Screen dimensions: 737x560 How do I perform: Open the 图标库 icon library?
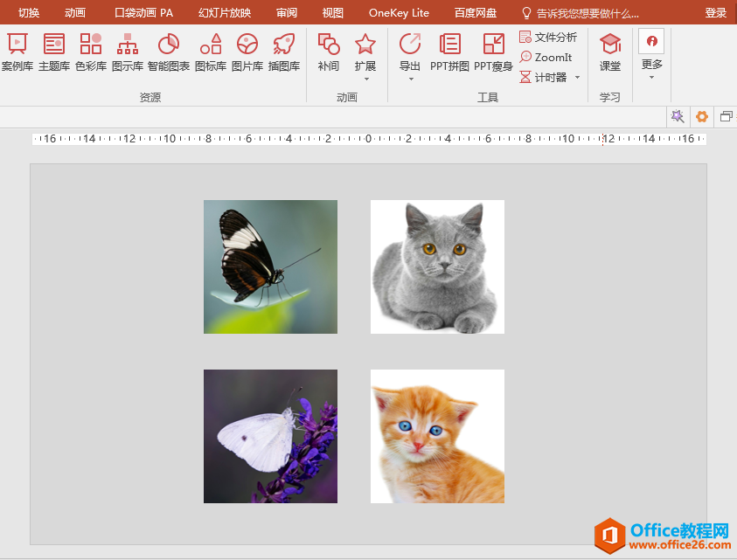210,52
